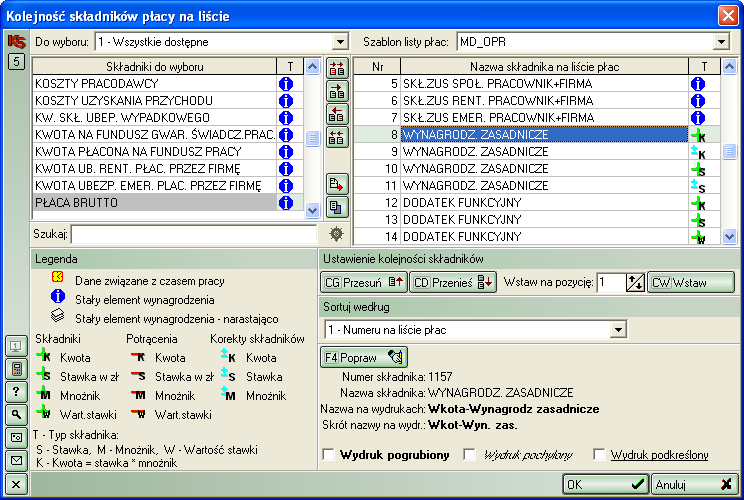Expand the Szablon listy płac dropdown

pos(721,42)
